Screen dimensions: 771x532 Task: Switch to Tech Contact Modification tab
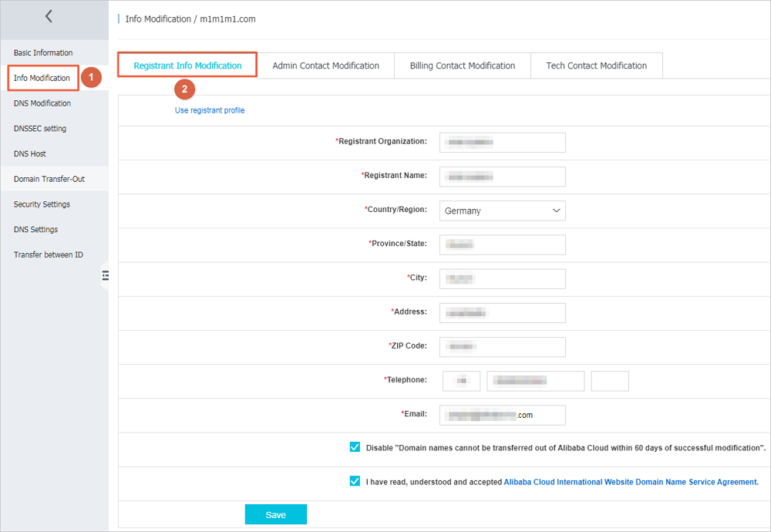[x=597, y=66]
